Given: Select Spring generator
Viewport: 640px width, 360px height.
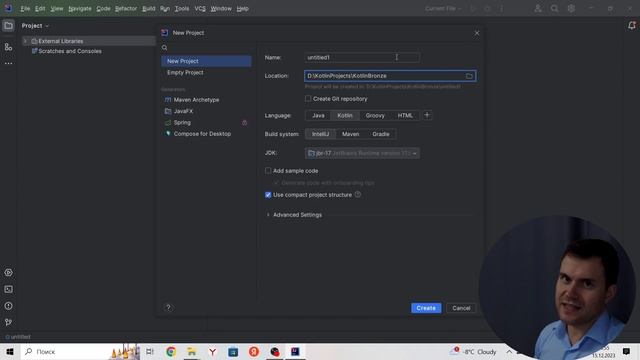Looking at the screenshot, I should (182, 122).
